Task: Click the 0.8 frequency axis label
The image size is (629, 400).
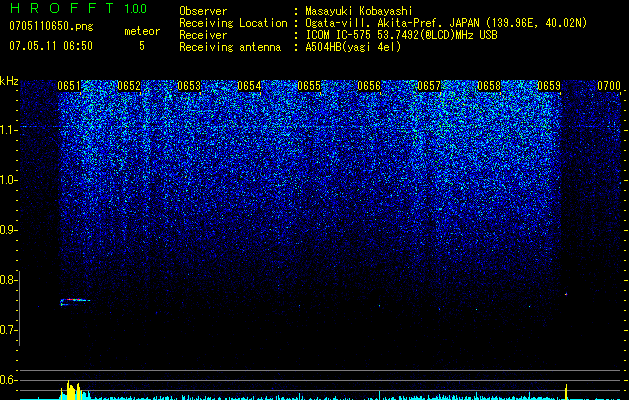Action: pyautogui.click(x=8, y=280)
